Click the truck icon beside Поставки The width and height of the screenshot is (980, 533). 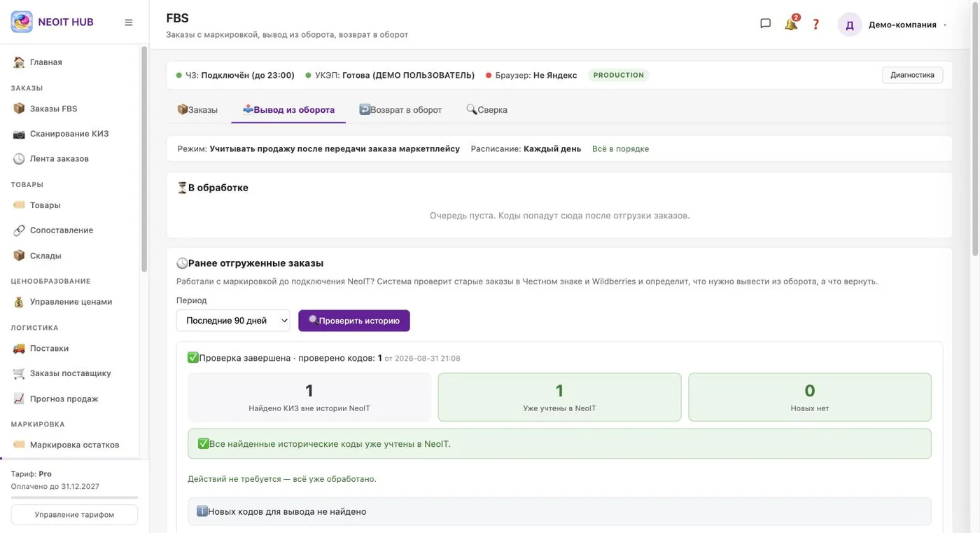tap(19, 348)
